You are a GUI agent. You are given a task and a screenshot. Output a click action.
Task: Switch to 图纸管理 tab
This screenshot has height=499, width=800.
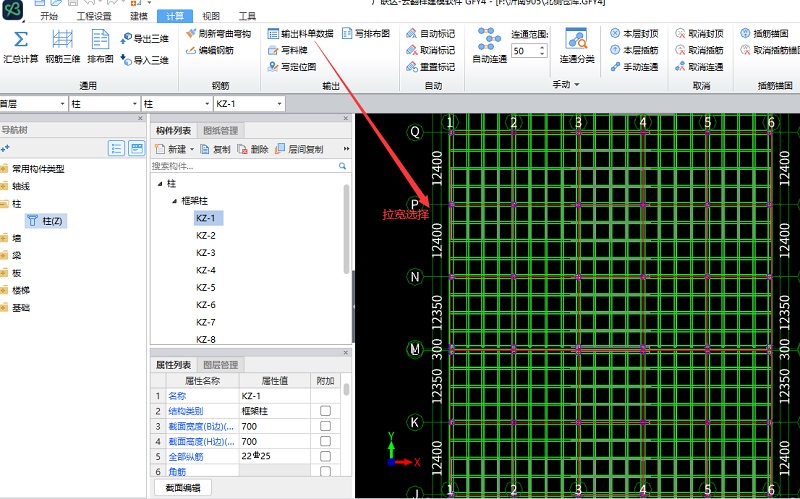[x=220, y=131]
